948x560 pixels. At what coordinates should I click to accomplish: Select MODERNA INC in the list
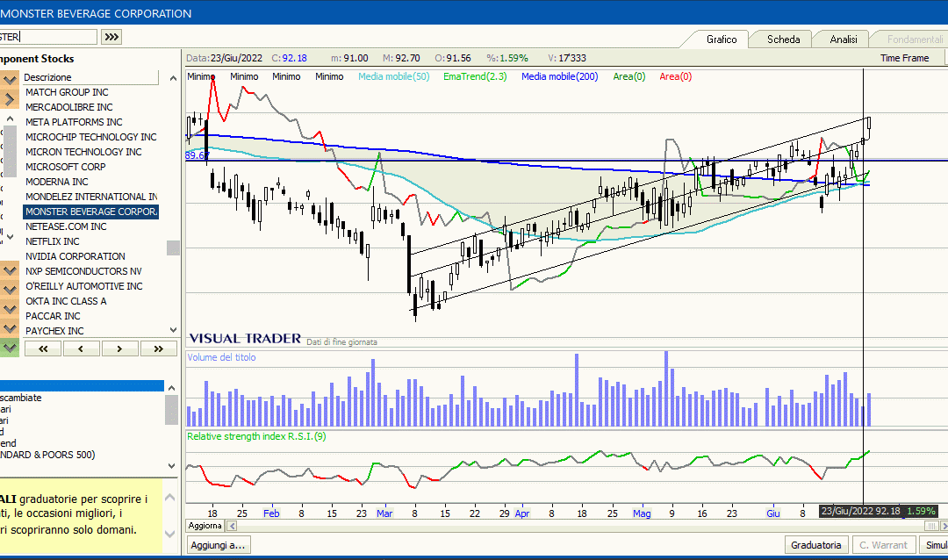click(x=90, y=182)
